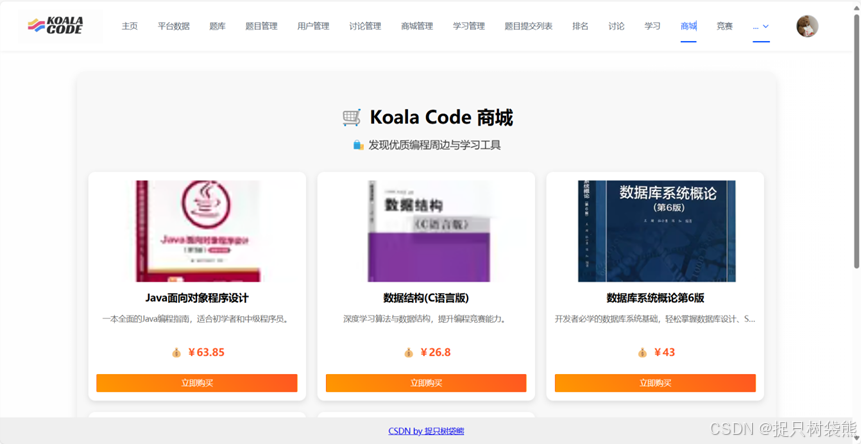Open 题目管理 in the navigation bar

[261, 26]
